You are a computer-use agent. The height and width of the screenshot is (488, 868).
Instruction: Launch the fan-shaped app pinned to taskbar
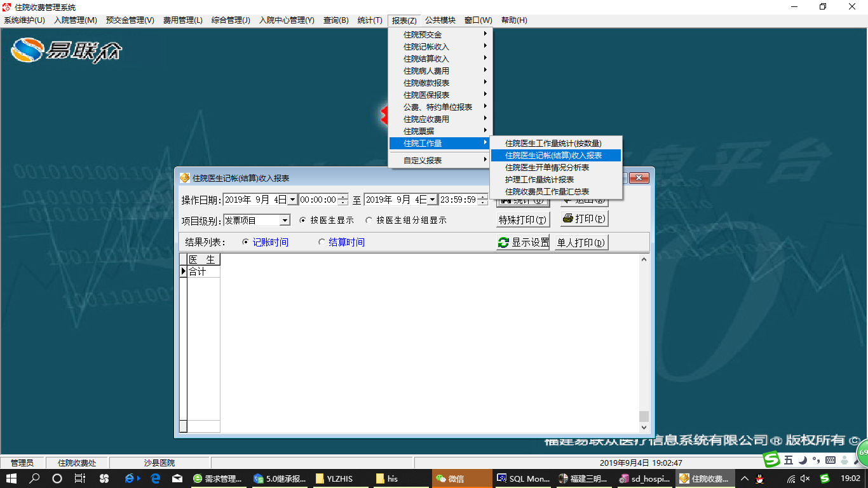tap(104, 478)
